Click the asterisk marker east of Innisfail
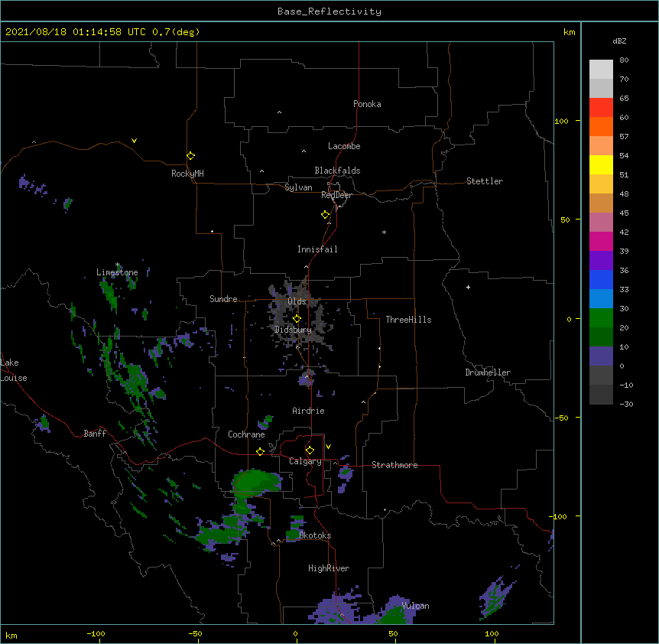 384,232
